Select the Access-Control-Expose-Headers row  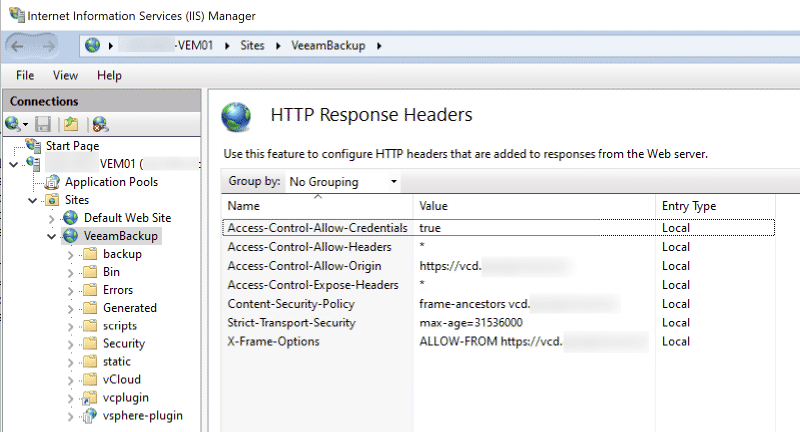(x=498, y=285)
